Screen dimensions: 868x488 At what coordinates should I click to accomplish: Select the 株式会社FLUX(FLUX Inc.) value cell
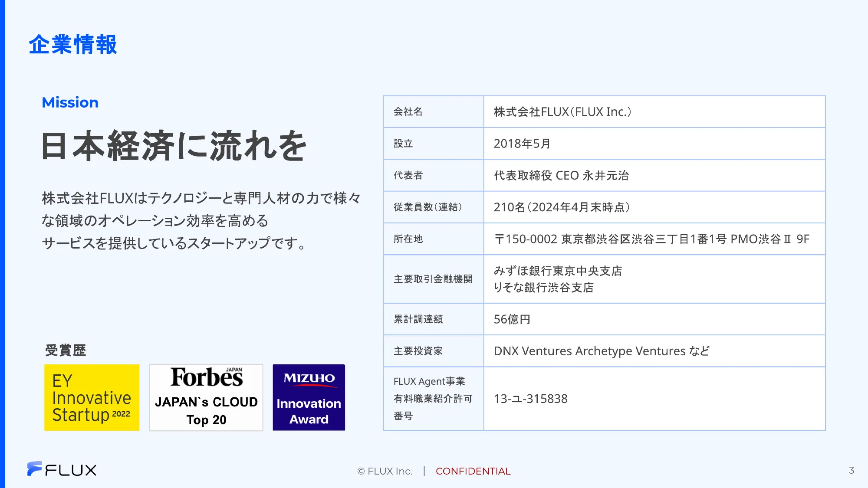tap(654, 112)
